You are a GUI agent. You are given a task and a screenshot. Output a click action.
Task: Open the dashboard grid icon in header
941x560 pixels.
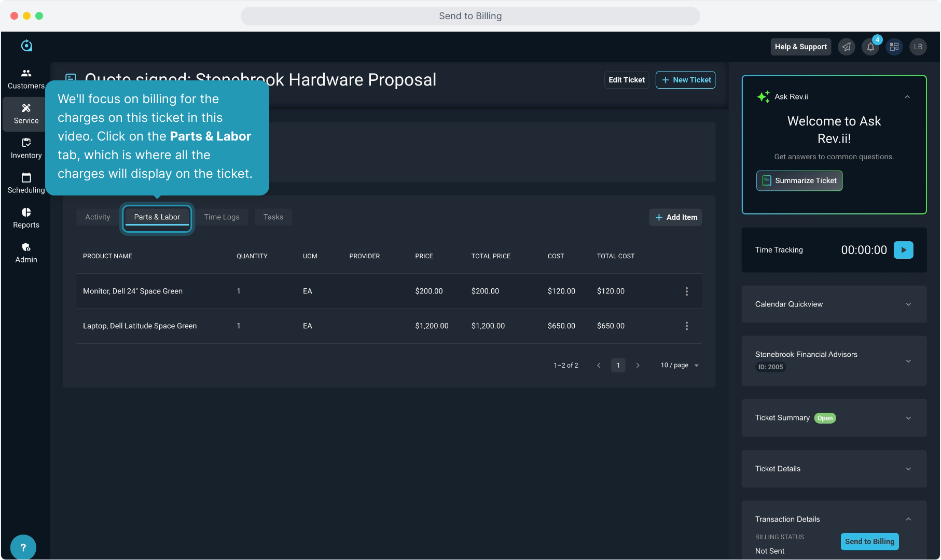[894, 47]
